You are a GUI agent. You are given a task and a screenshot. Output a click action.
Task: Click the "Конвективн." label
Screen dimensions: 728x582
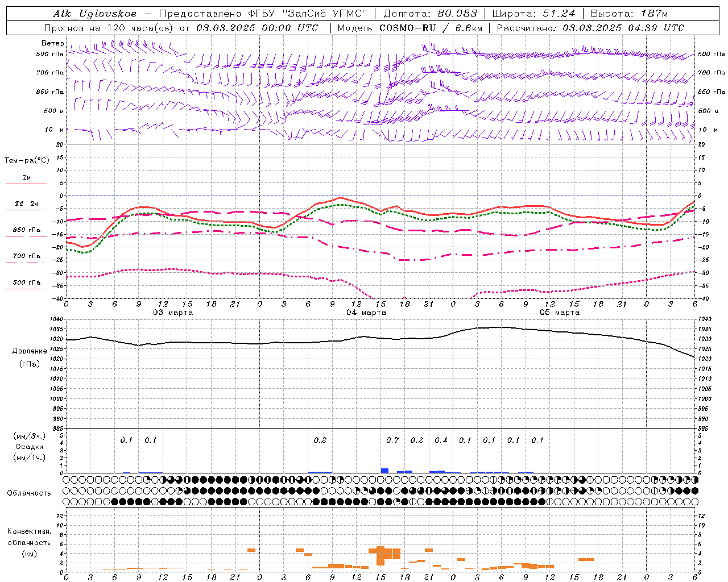(x=29, y=531)
